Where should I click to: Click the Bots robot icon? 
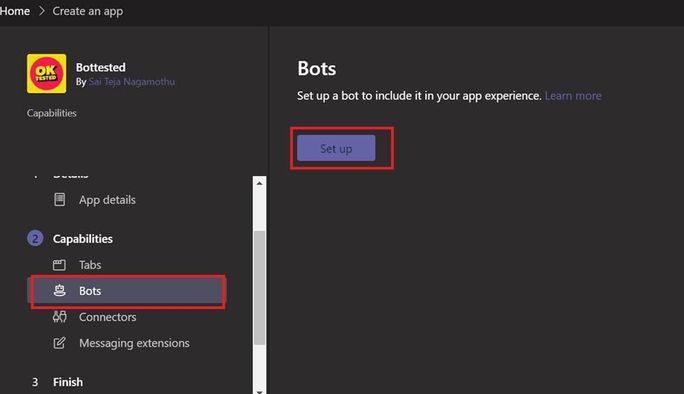tap(59, 291)
